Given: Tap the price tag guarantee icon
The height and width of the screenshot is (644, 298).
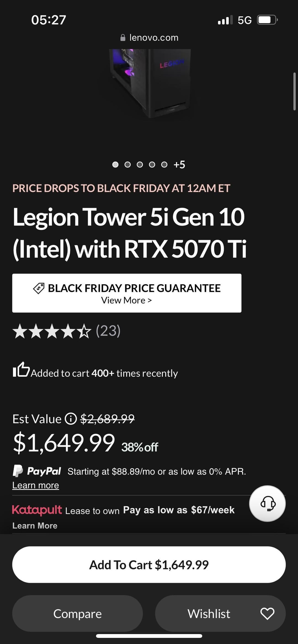Looking at the screenshot, I should click(x=39, y=288).
